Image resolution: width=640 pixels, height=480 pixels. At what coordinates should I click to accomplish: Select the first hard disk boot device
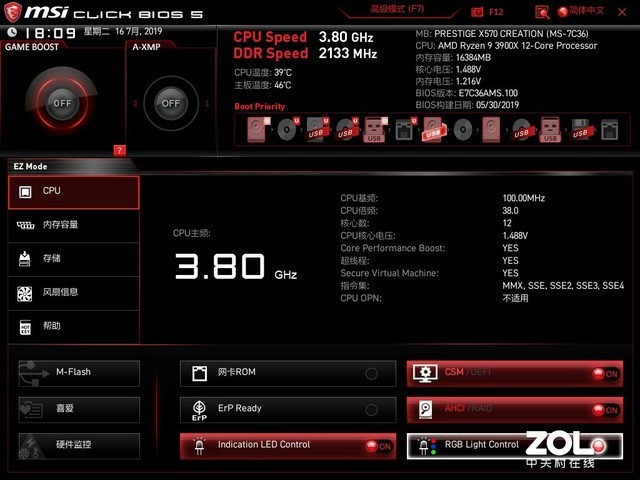coord(257,129)
